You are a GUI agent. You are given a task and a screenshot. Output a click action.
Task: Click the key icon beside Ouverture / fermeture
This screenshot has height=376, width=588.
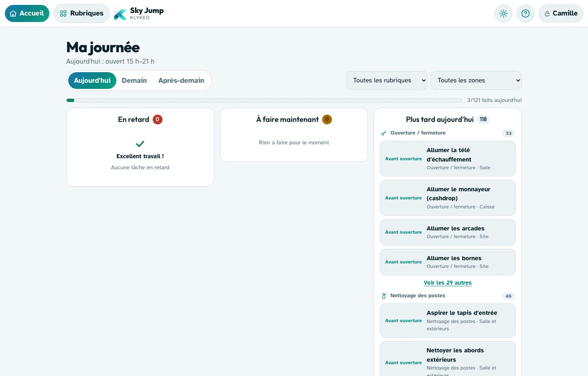[x=384, y=133]
